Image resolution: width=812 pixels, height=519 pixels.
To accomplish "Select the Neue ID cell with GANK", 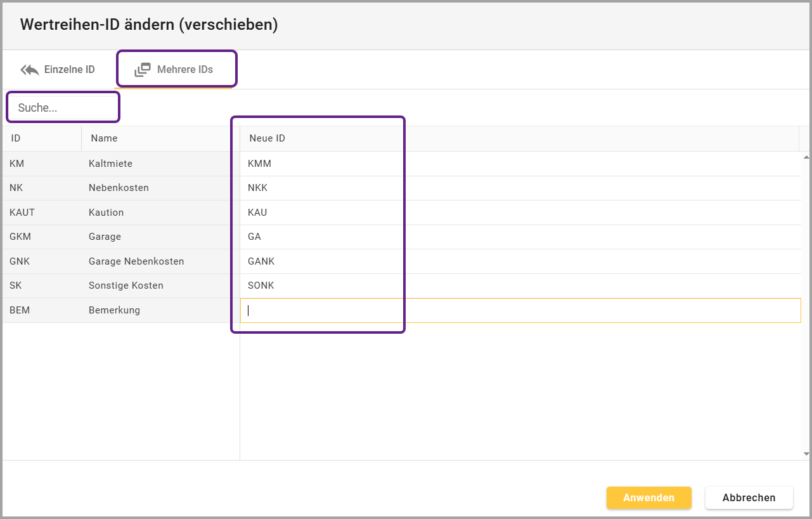I will (317, 261).
